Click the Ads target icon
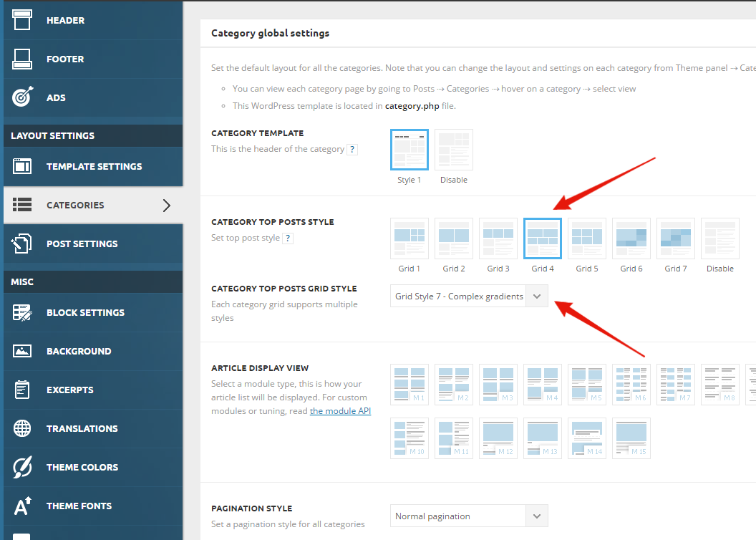Screen dimensions: 756x540 [22, 97]
